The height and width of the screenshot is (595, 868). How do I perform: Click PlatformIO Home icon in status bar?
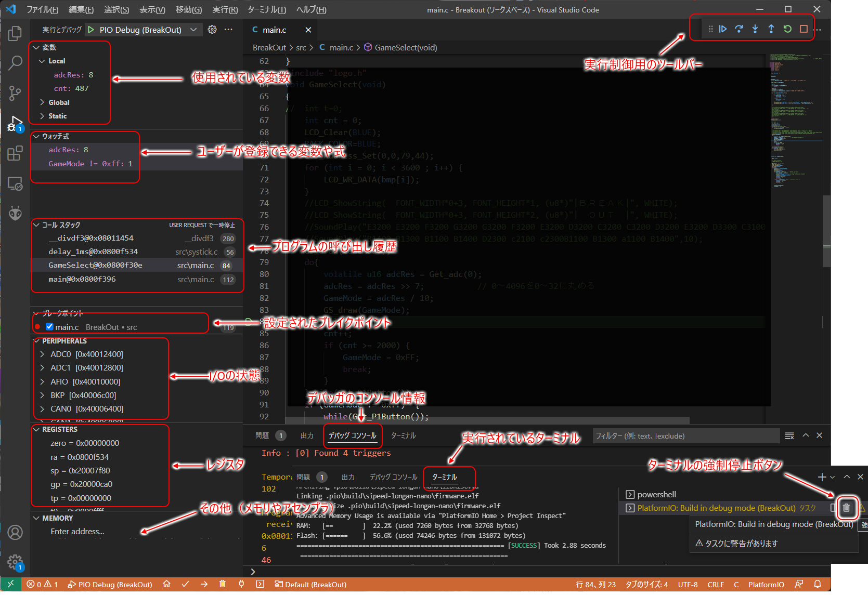pyautogui.click(x=166, y=584)
